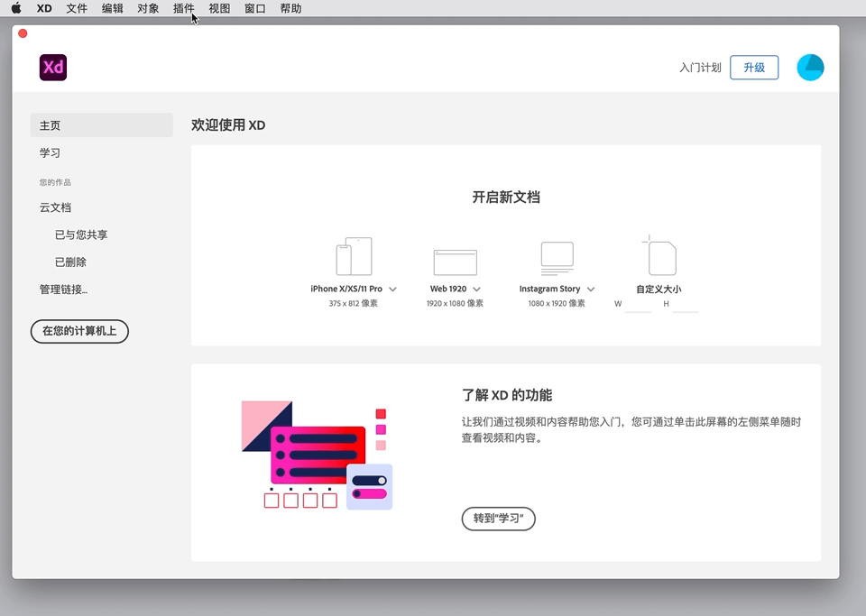Open the Apple menu

click(16, 8)
